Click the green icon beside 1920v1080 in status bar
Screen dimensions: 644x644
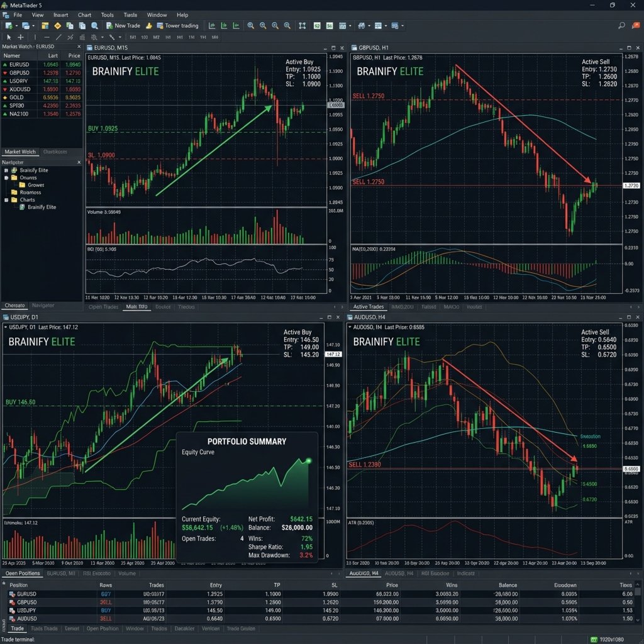tap(594, 640)
